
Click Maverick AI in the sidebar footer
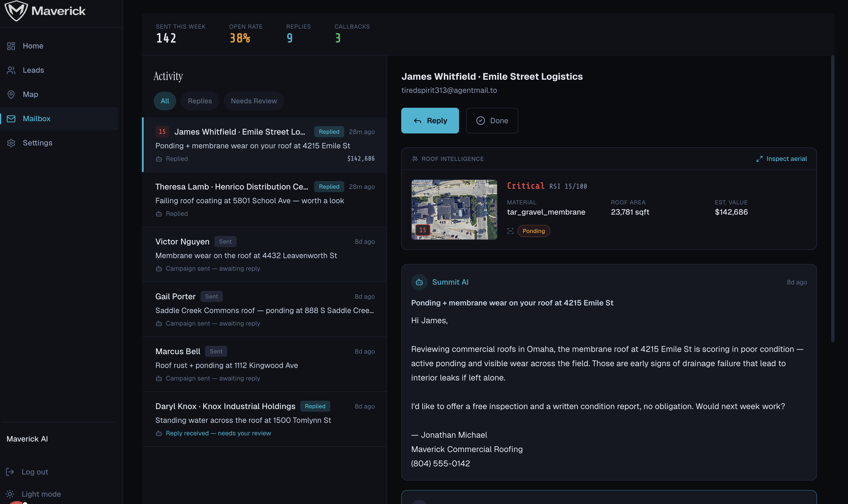[x=27, y=439]
